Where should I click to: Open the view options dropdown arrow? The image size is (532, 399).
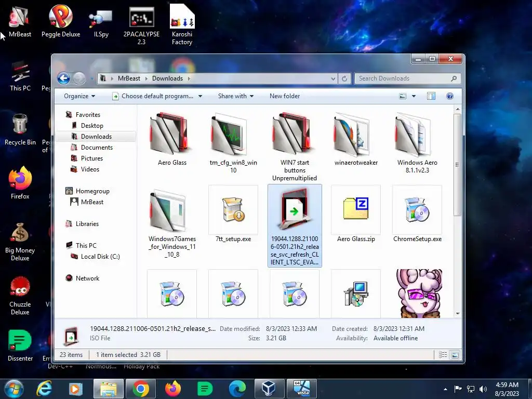pos(414,96)
